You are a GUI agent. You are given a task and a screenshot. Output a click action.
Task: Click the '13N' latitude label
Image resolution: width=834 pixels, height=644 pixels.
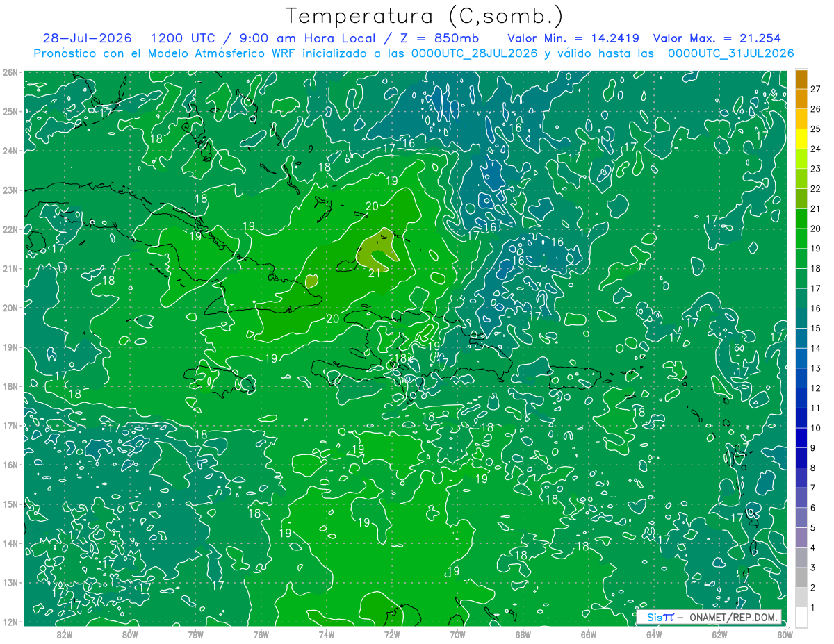click(11, 582)
